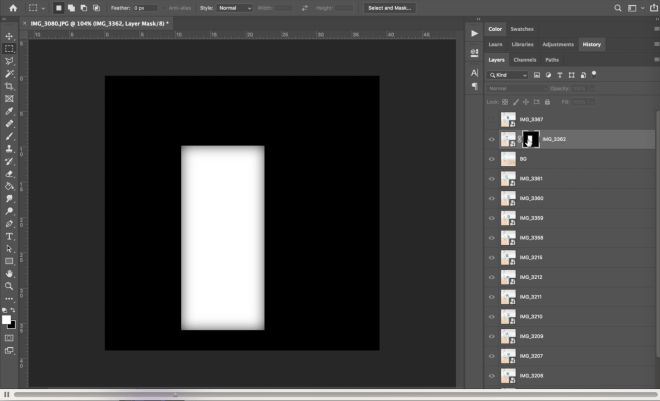Hide the IMG_3362 layer
The height and width of the screenshot is (401, 660).
click(x=491, y=139)
